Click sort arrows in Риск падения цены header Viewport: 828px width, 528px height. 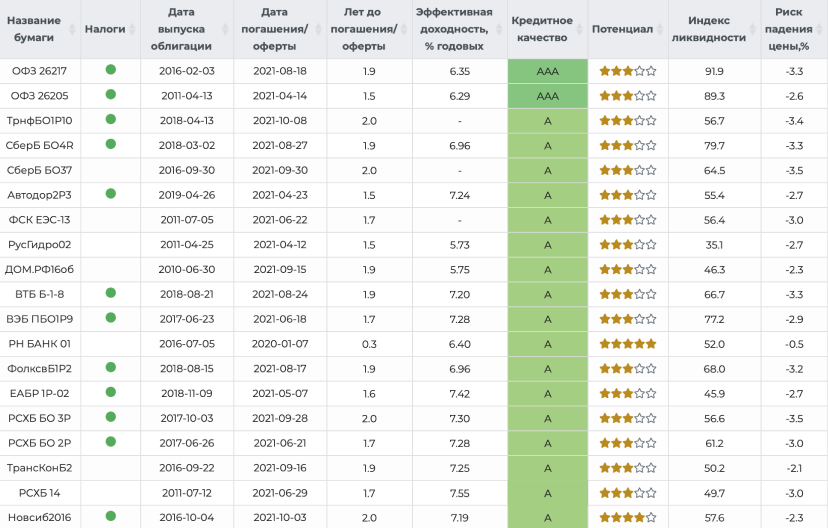[819, 29]
